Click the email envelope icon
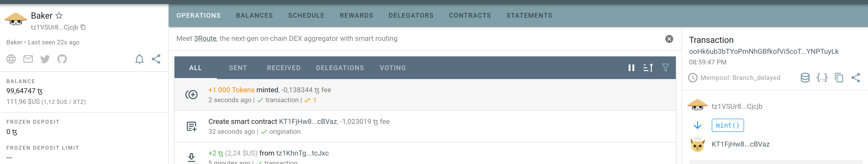The height and width of the screenshot is (164, 868). 28,59
